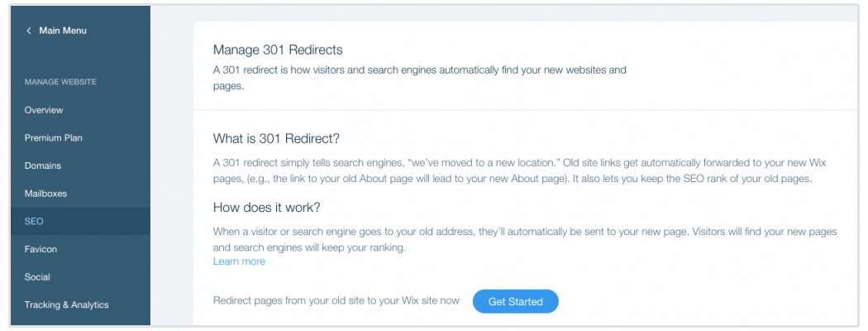The image size is (868, 331).
Task: Return to Main Menu via its label
Action: (63, 31)
